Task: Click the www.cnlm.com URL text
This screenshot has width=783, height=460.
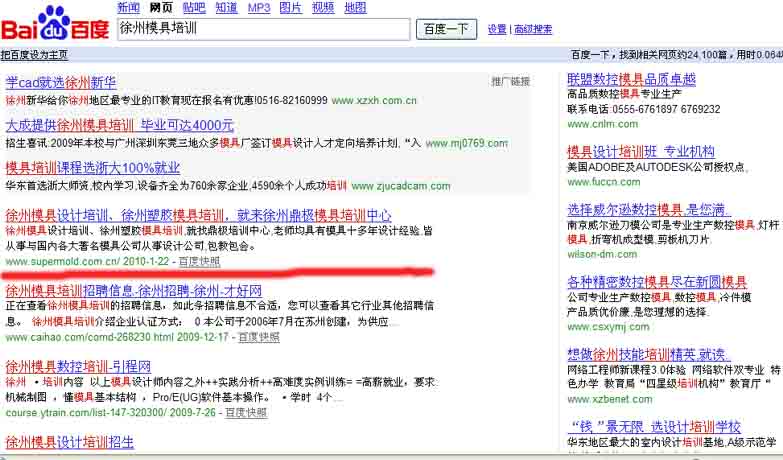Action: point(603,124)
